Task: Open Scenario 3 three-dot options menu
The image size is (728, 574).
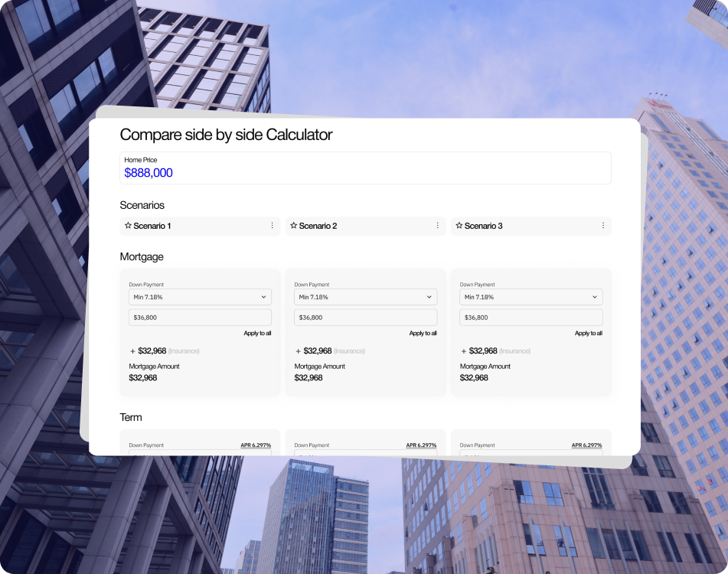Action: (603, 226)
